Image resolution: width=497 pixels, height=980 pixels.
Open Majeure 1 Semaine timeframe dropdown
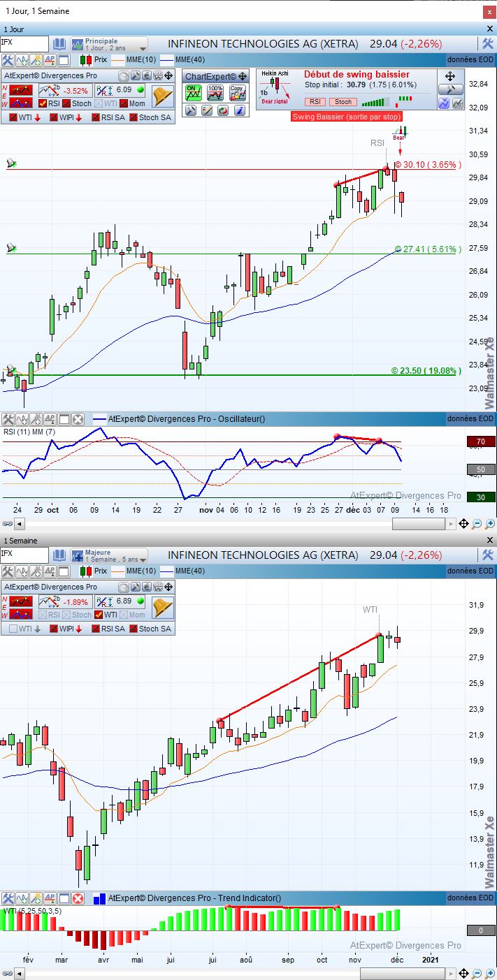[x=109, y=555]
